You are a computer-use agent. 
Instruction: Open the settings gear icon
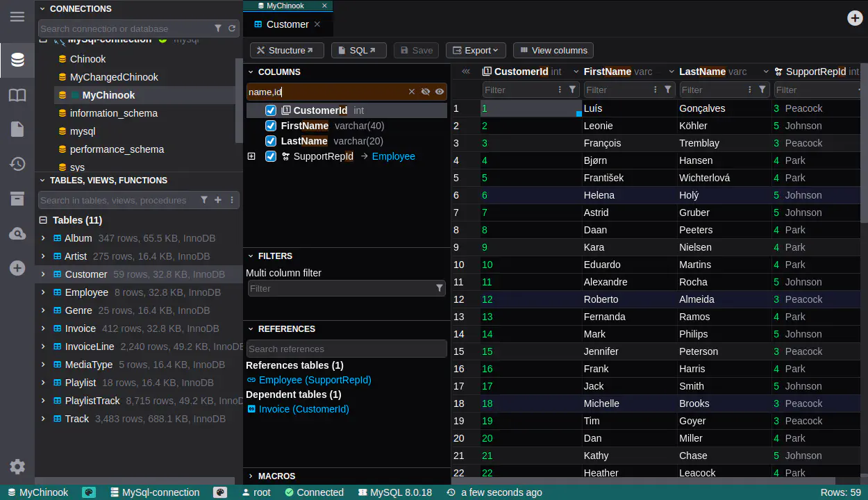pos(17,467)
